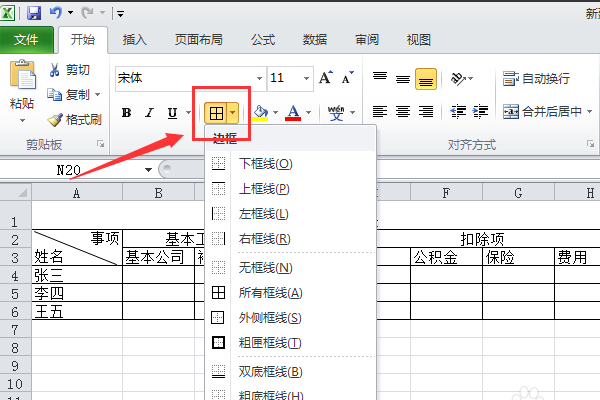Open the underline style dropdown arrow
Screen dimensions: 600x400
click(x=189, y=113)
